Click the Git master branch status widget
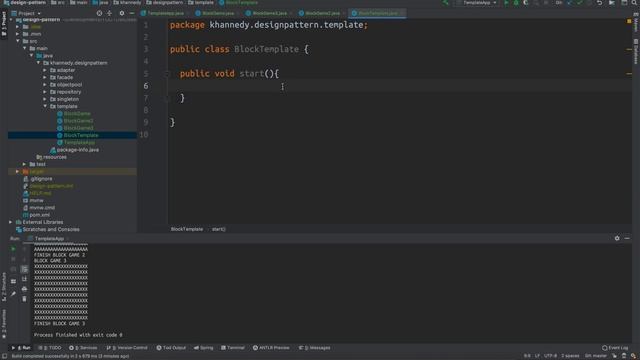Screen dimensions: 640x360 tap(596, 356)
